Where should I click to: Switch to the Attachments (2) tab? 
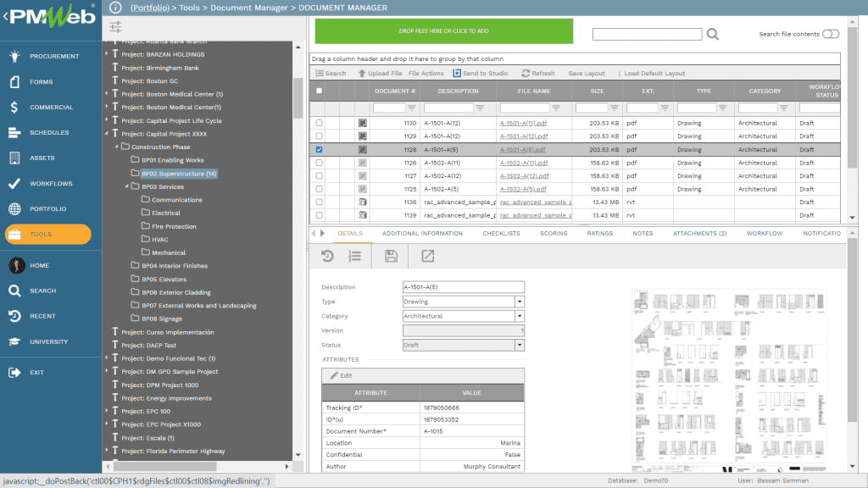click(699, 234)
